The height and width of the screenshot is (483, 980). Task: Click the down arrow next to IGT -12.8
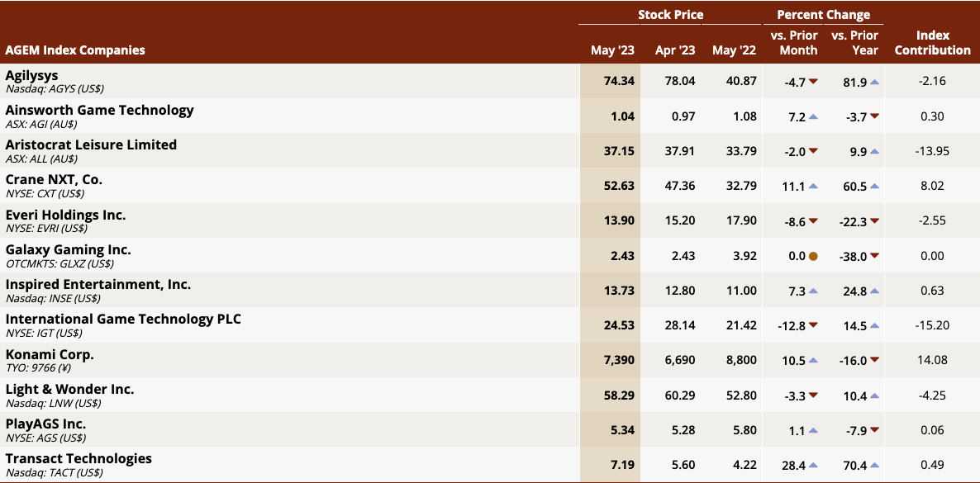click(813, 325)
